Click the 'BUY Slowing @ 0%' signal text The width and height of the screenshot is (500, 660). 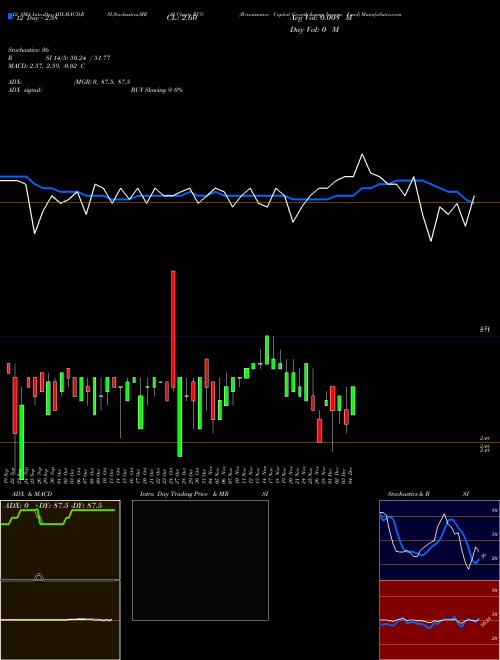(157, 90)
